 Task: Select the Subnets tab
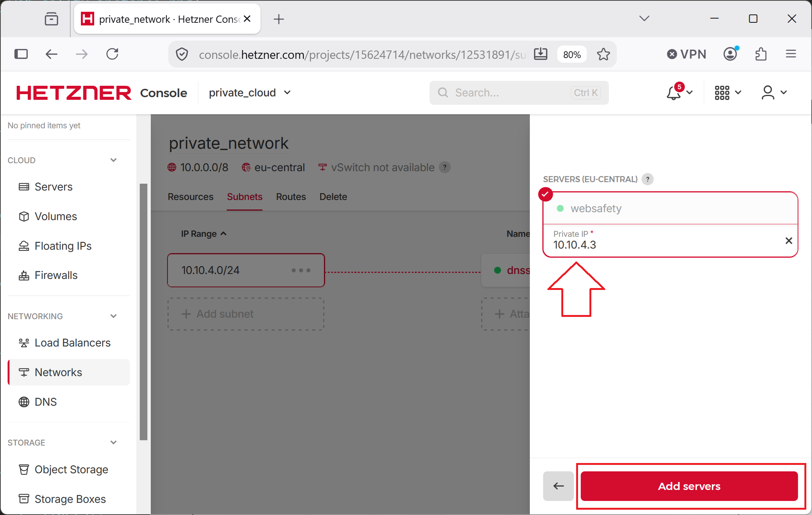[245, 197]
